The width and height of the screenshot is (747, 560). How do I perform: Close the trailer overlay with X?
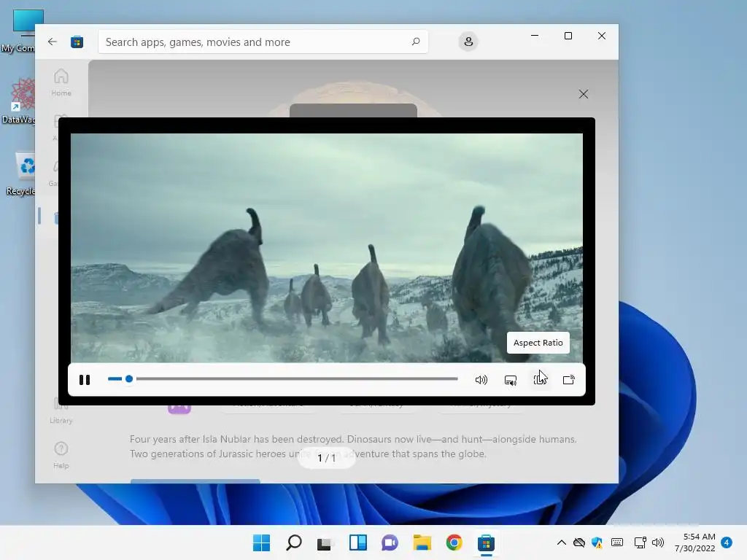(x=583, y=94)
